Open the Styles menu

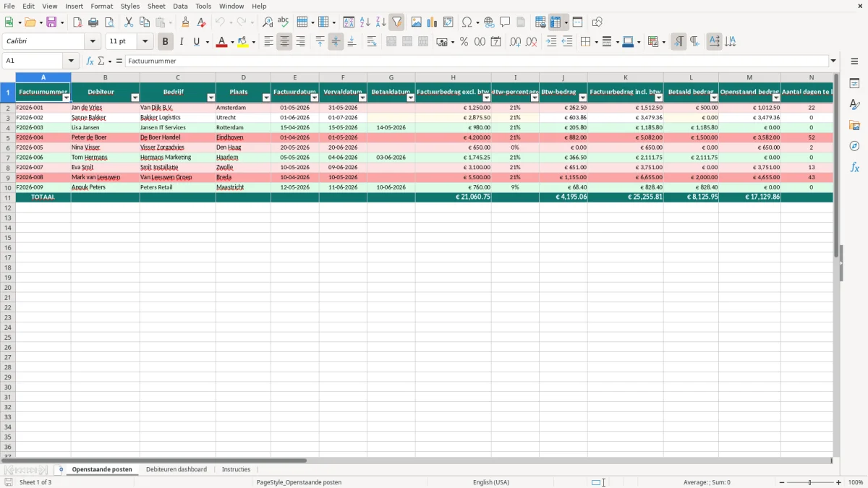pyautogui.click(x=130, y=6)
